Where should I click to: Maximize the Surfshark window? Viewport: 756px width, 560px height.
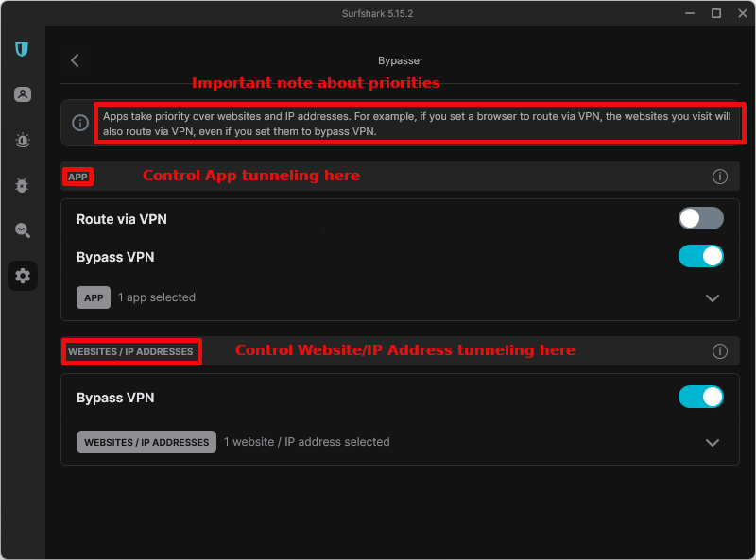[716, 13]
